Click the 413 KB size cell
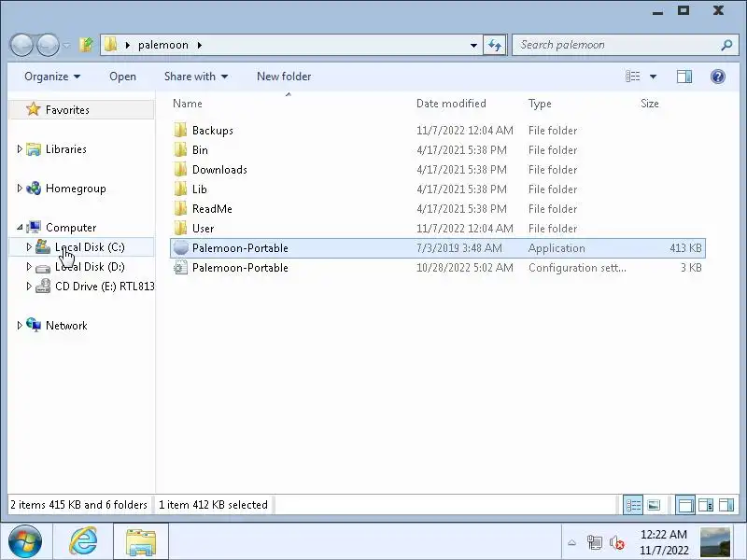Viewport: 747px width, 560px height. tap(685, 248)
